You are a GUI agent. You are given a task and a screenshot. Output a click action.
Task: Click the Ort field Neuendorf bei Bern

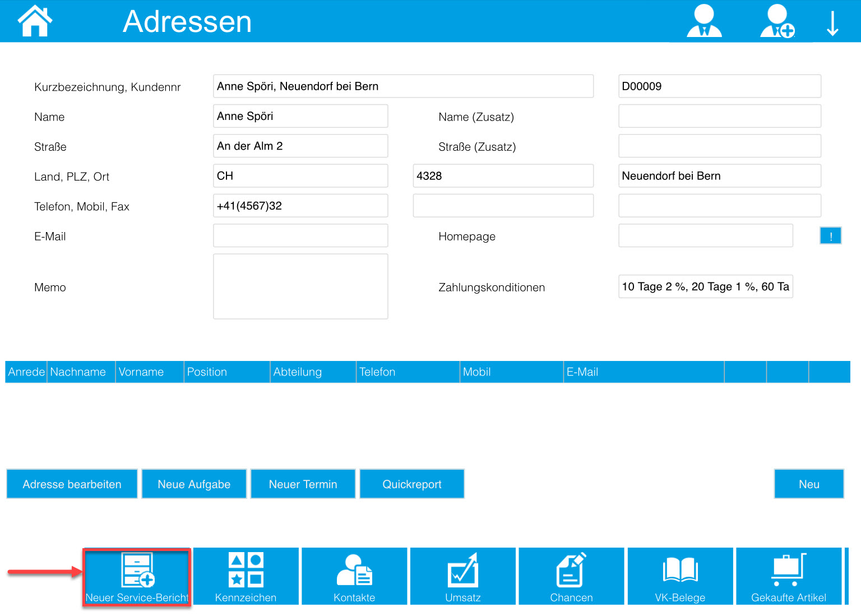tap(720, 176)
